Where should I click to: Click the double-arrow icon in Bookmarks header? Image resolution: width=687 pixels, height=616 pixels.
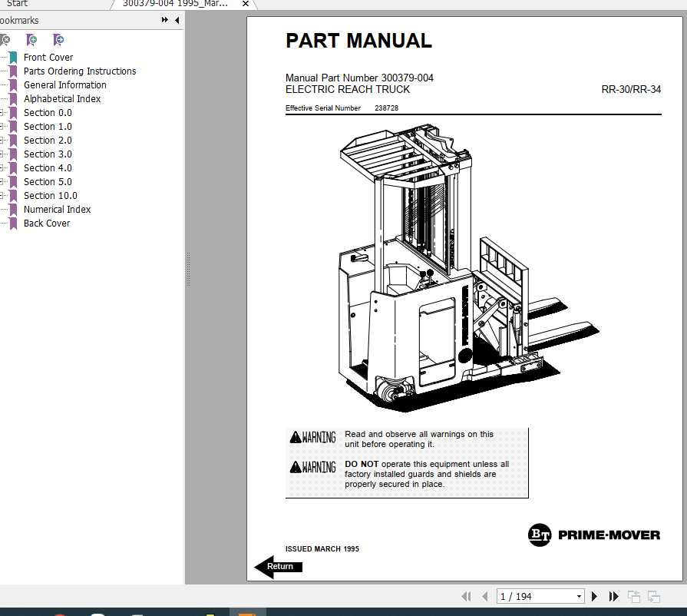point(165,20)
